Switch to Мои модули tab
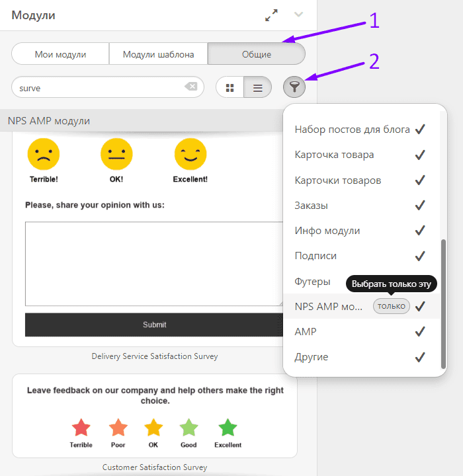The height and width of the screenshot is (476, 463). click(60, 54)
